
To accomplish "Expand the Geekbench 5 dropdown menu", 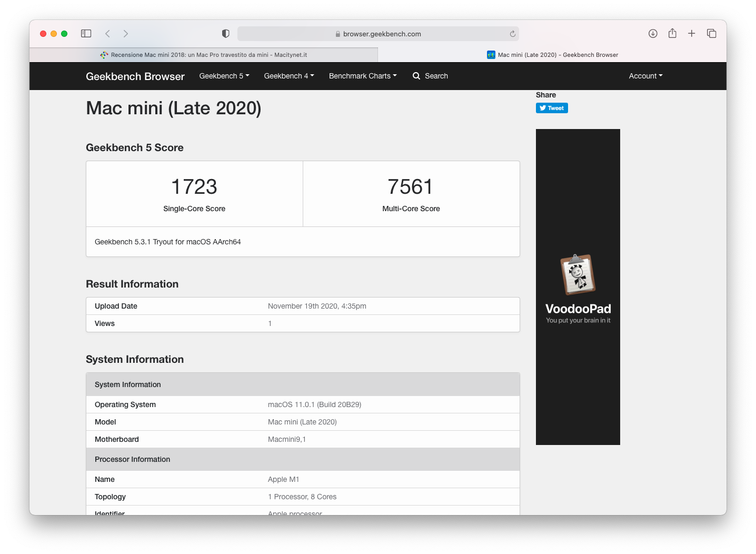I will [x=224, y=76].
